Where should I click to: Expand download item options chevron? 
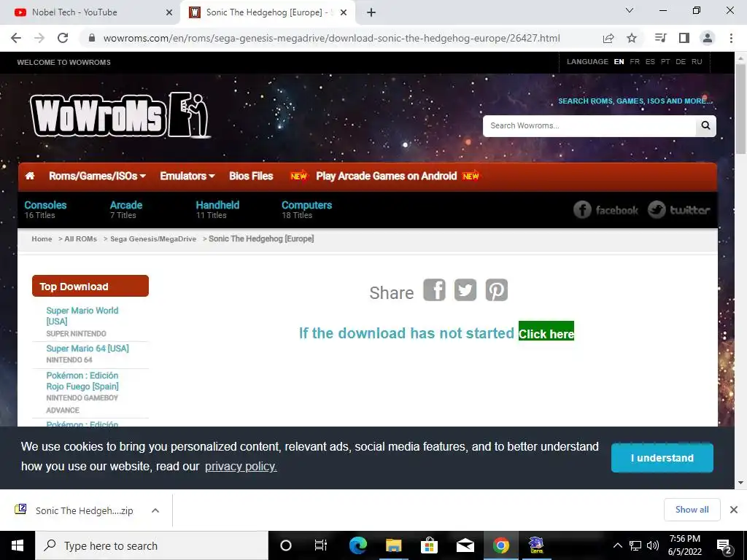click(155, 510)
